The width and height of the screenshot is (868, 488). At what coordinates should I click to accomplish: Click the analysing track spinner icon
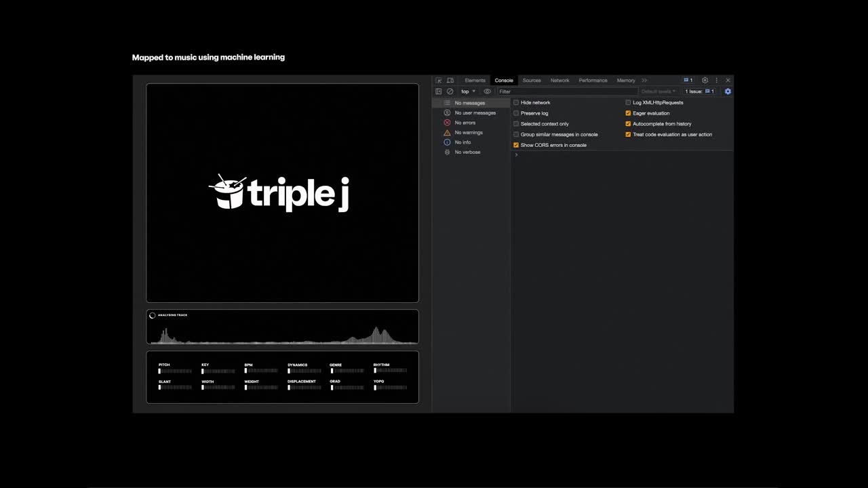click(x=153, y=315)
